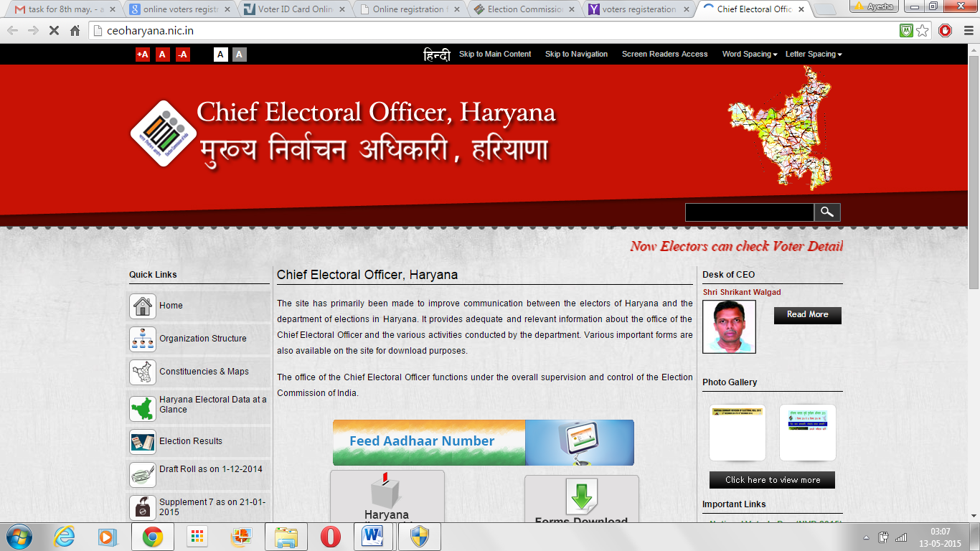Click the Draft Roll as on 1-12-2014 icon

143,475
